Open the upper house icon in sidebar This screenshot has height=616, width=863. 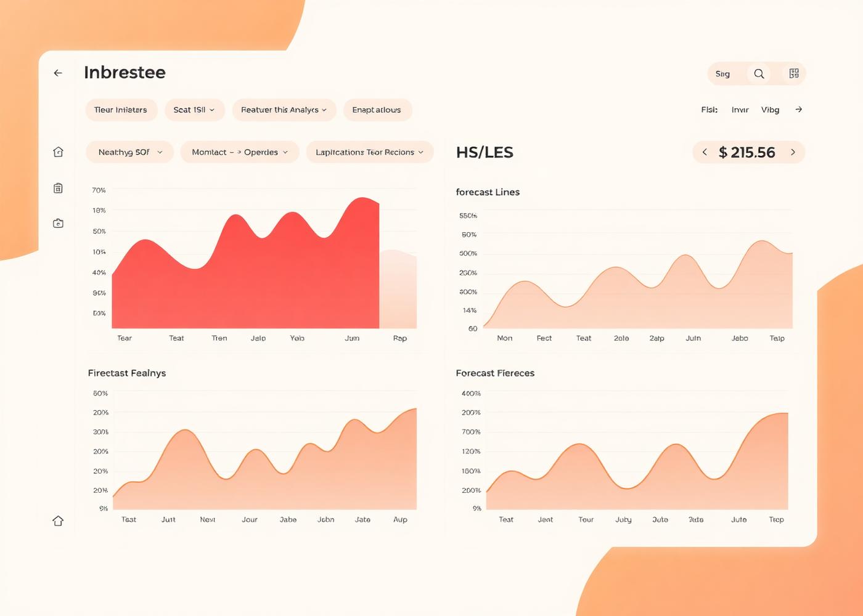58,152
